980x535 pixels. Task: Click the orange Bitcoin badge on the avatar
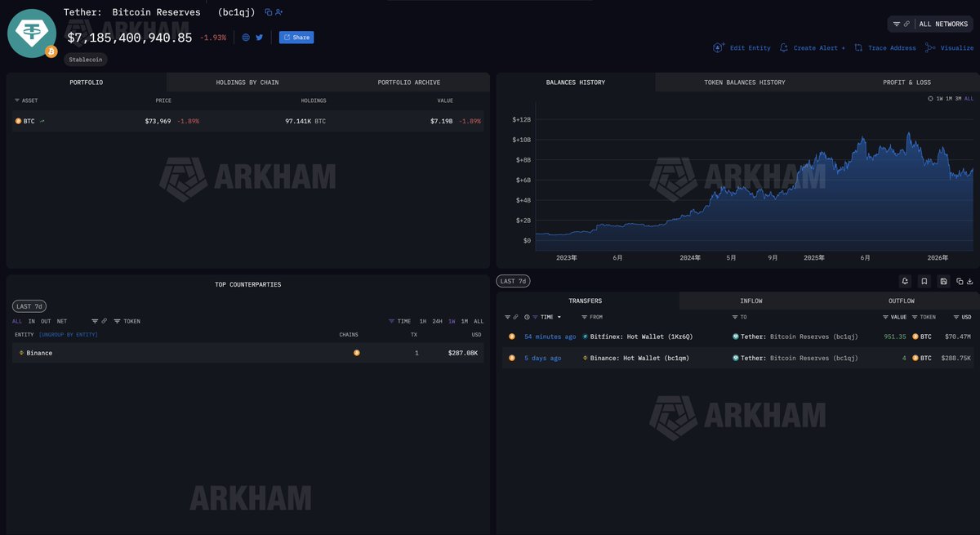coord(51,52)
